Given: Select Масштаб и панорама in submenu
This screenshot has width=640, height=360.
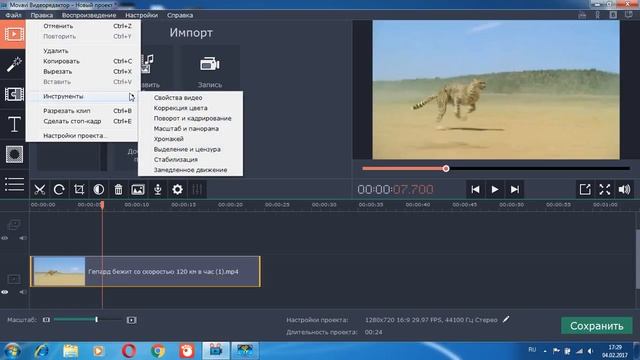Looking at the screenshot, I should tap(191, 129).
